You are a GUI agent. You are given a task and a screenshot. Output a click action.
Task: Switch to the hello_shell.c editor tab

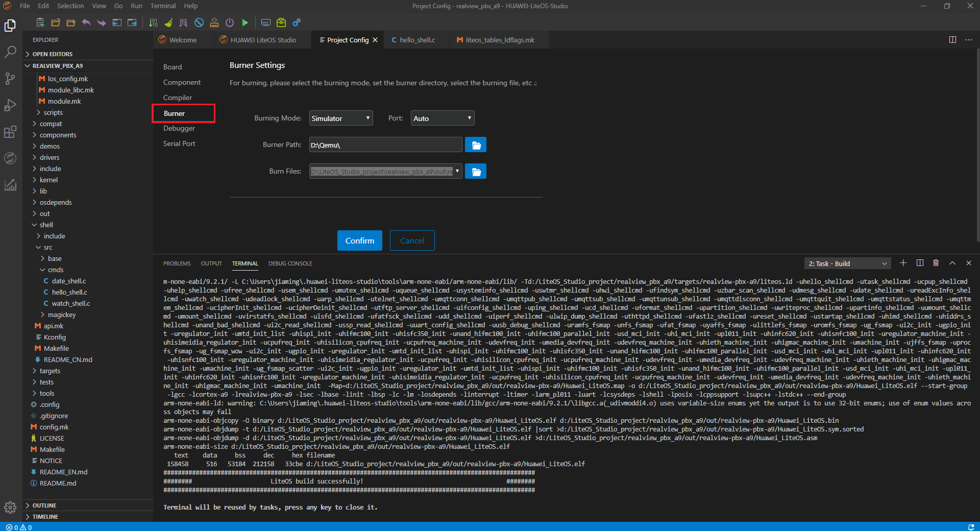(417, 40)
